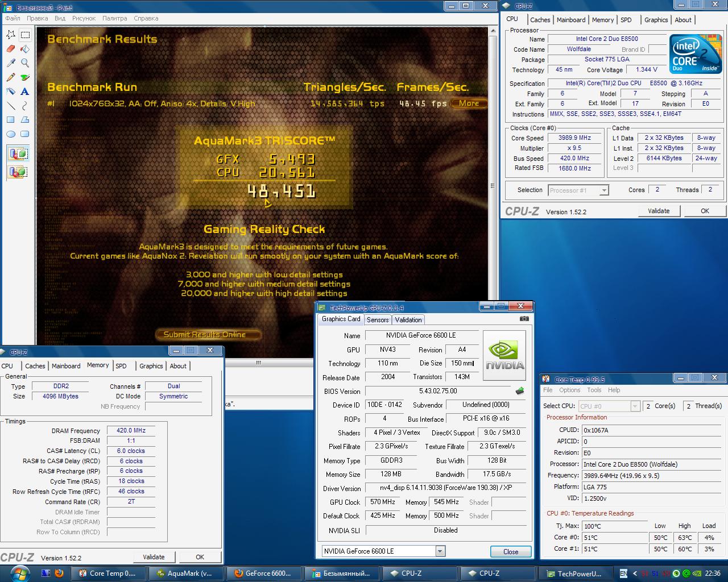The image size is (728, 582).
Task: Open the Core Temp File menu
Action: pyautogui.click(x=548, y=390)
